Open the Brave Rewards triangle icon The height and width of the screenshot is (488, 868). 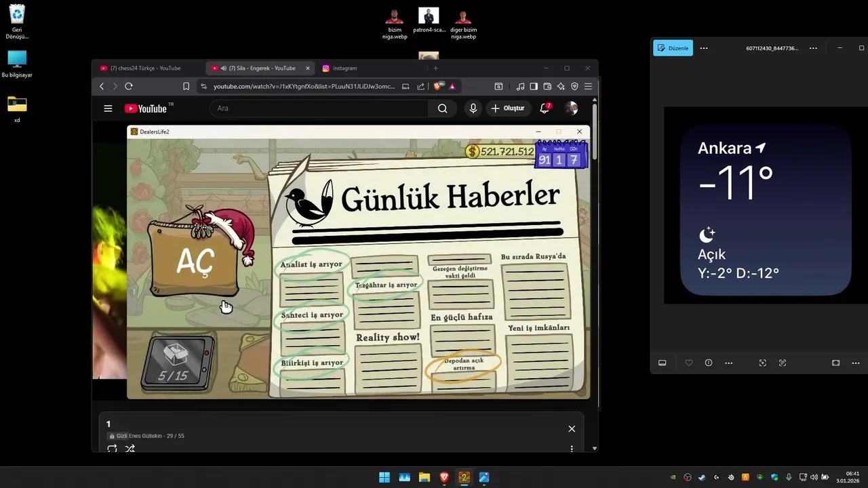point(452,86)
